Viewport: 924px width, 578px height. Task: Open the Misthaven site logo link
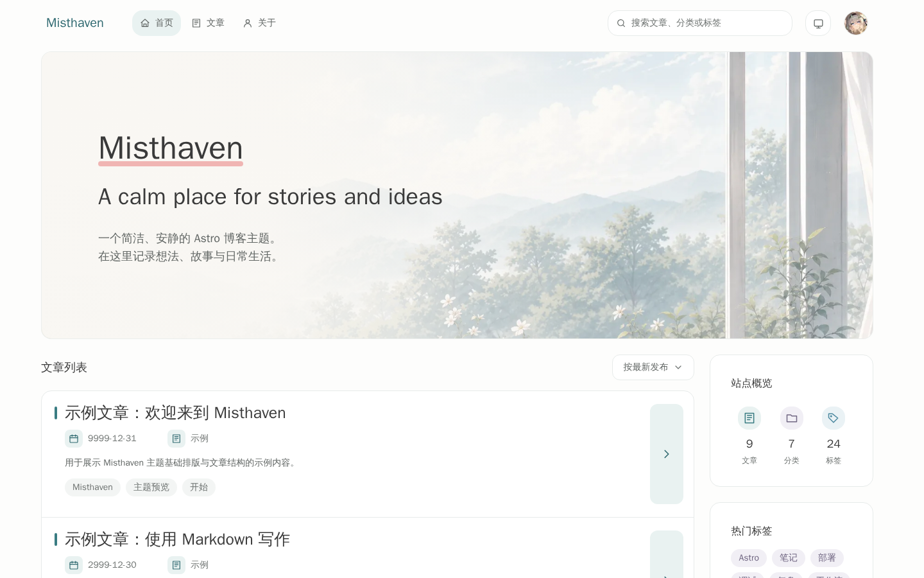click(x=75, y=23)
